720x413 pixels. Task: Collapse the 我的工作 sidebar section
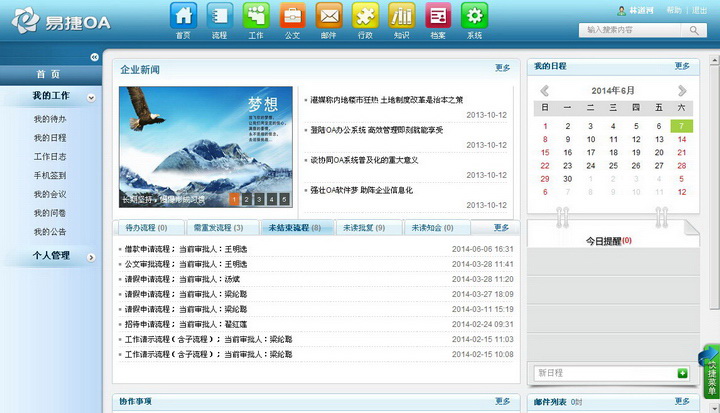(x=91, y=97)
